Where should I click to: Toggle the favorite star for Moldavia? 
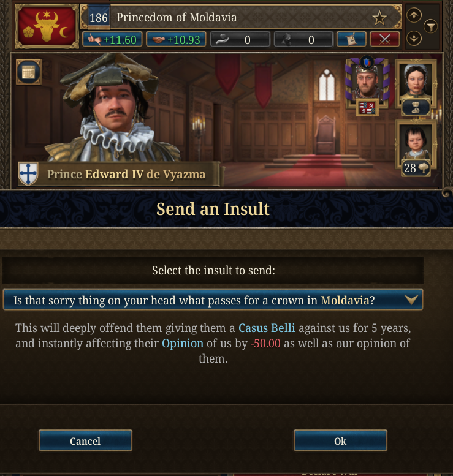point(379,18)
